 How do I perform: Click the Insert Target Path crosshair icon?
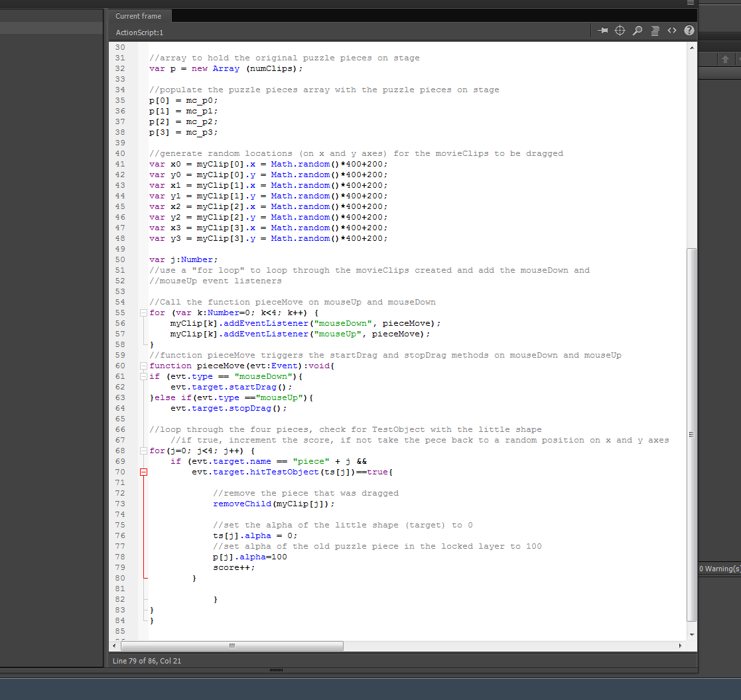(620, 31)
